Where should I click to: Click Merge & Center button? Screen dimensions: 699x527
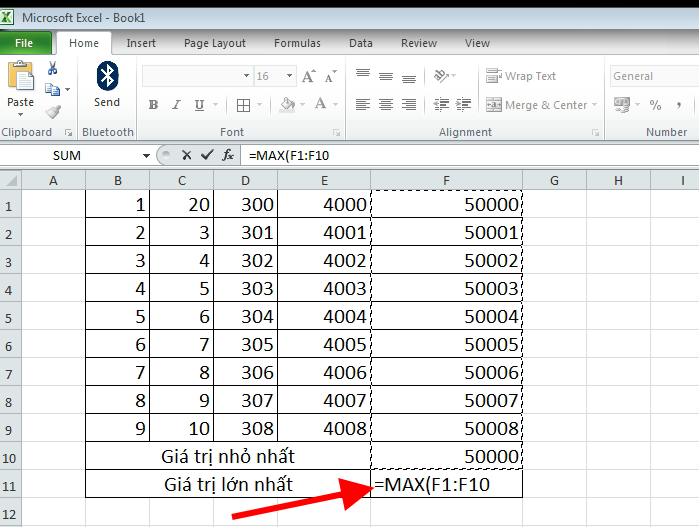pos(536,105)
